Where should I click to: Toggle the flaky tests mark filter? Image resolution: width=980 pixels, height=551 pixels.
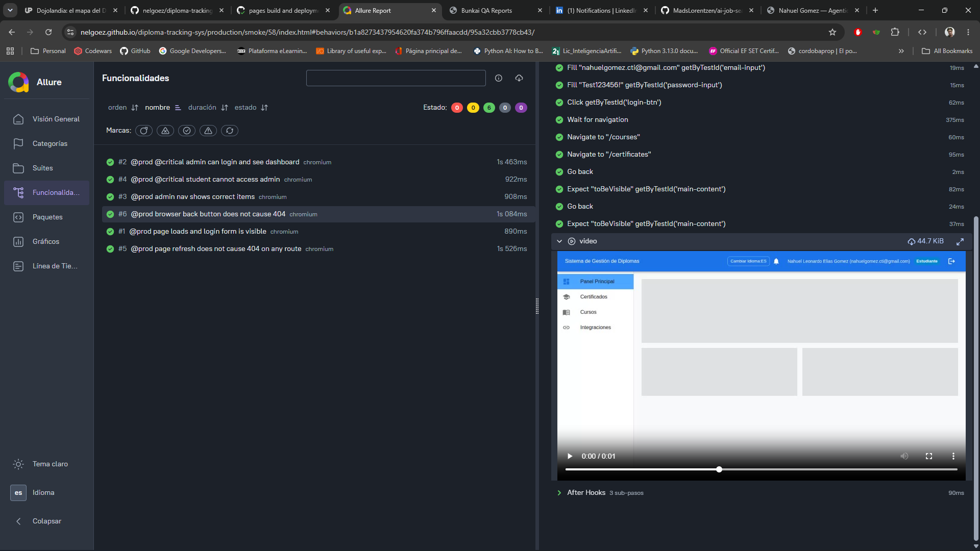(144, 131)
